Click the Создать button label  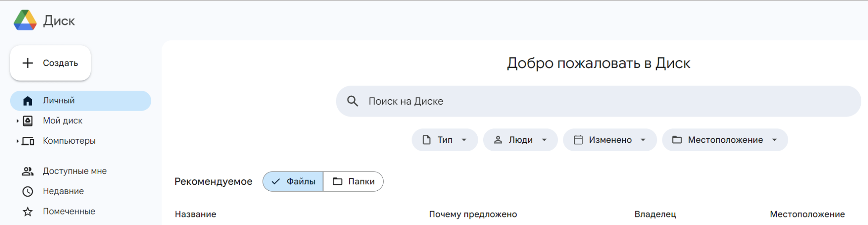point(60,63)
